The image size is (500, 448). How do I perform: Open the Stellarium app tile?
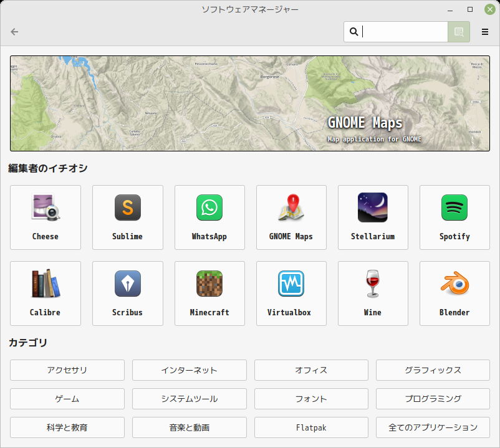373,217
